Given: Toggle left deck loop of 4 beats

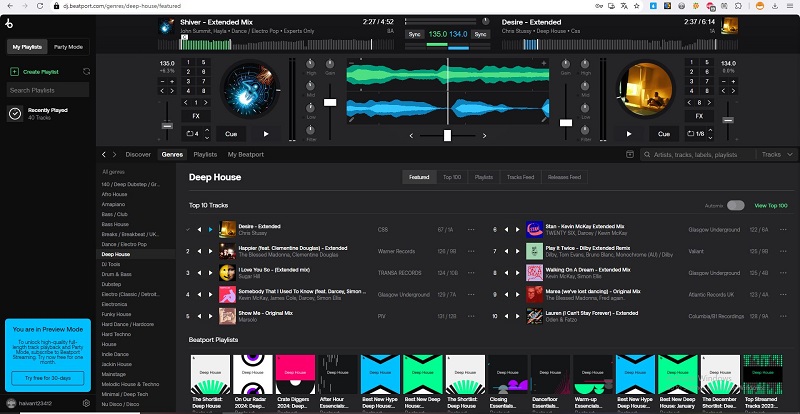Looking at the screenshot, I should click(192, 134).
